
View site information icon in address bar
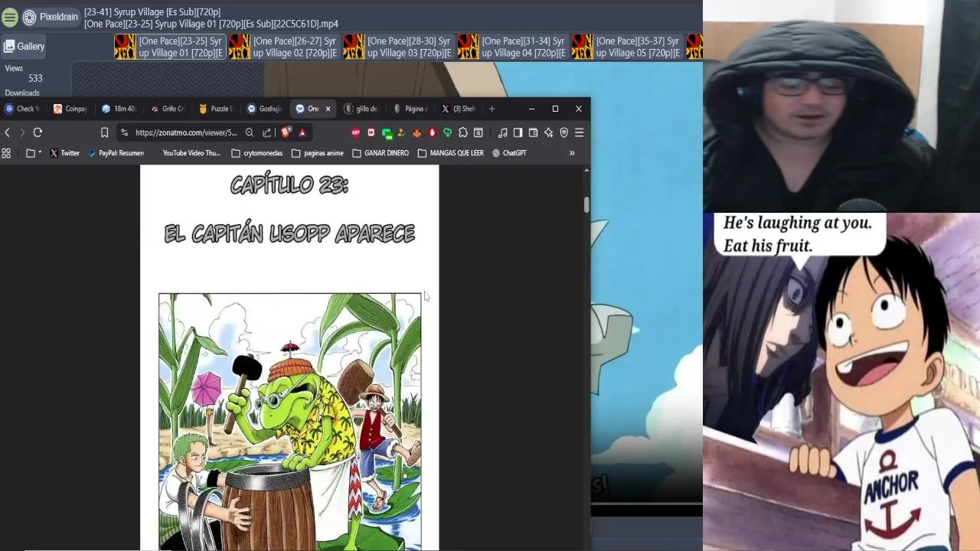(125, 132)
